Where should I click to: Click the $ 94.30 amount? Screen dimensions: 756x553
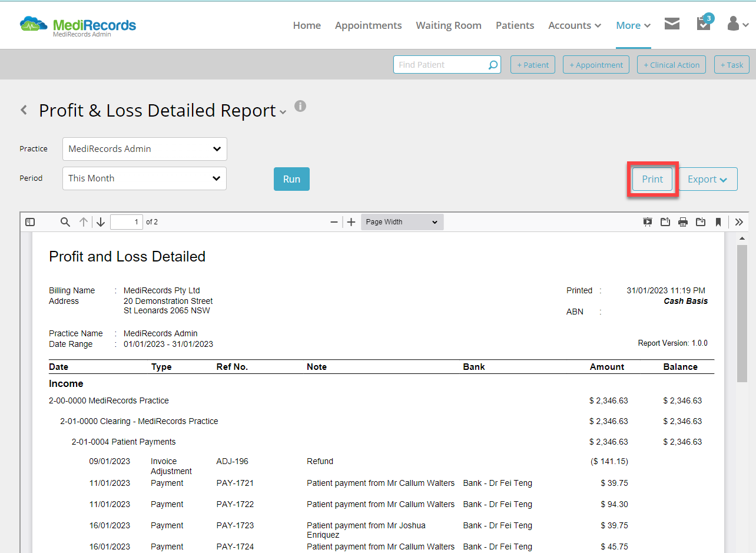click(614, 504)
